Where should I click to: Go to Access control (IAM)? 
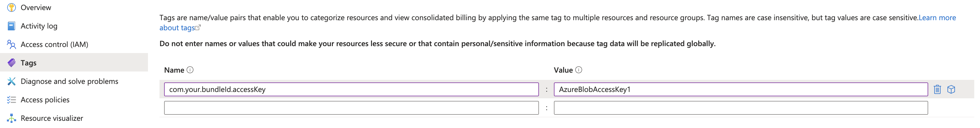(54, 44)
